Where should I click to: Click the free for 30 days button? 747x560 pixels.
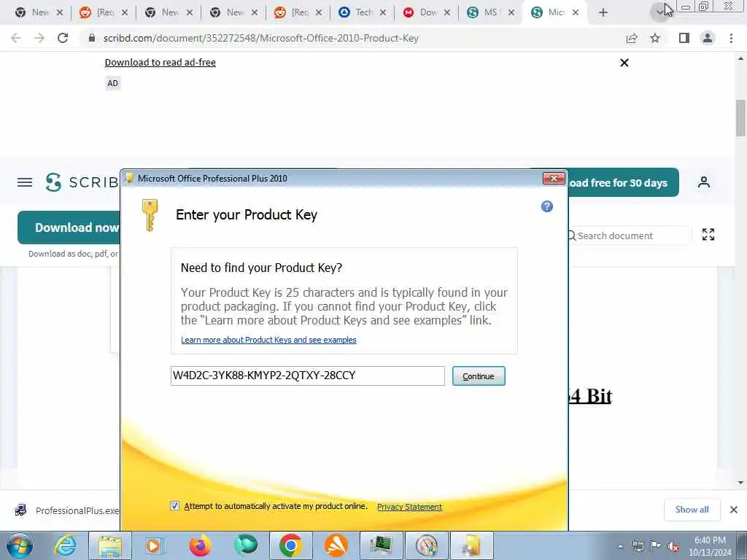(x=623, y=182)
